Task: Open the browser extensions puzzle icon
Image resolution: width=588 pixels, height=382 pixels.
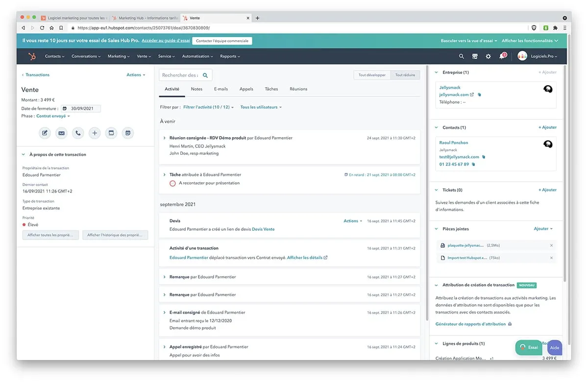Action: pyautogui.click(x=555, y=28)
